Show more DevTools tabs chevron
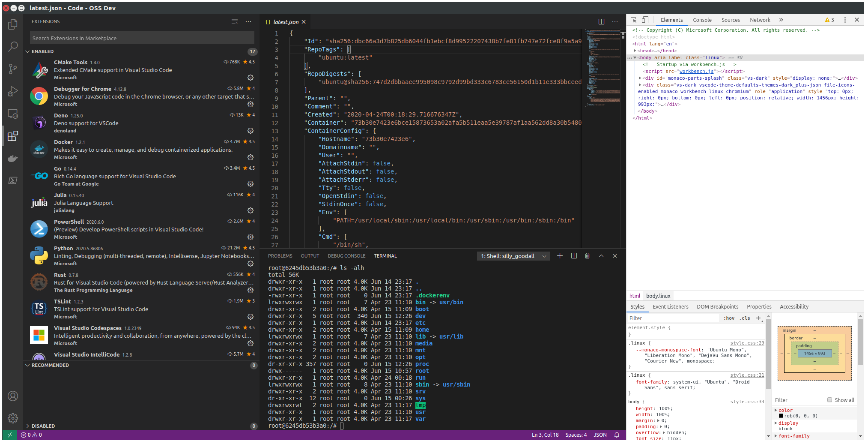Image resolution: width=868 pixels, height=444 pixels. [781, 20]
